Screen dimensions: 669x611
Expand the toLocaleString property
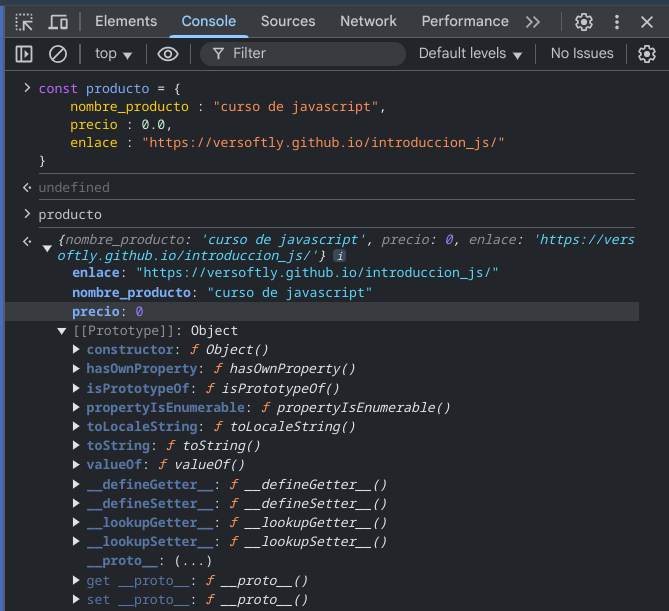(76, 426)
